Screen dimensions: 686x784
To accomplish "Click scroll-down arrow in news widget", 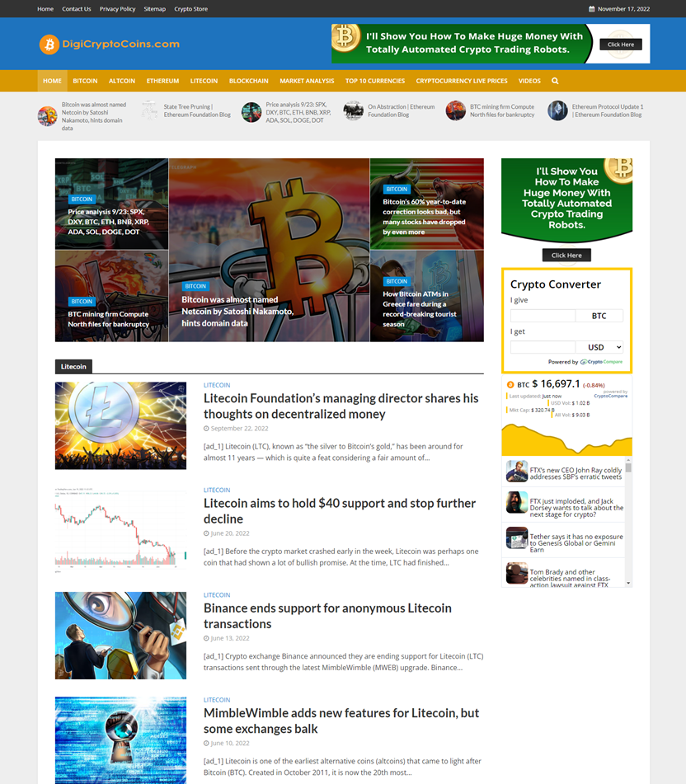I will point(628,584).
